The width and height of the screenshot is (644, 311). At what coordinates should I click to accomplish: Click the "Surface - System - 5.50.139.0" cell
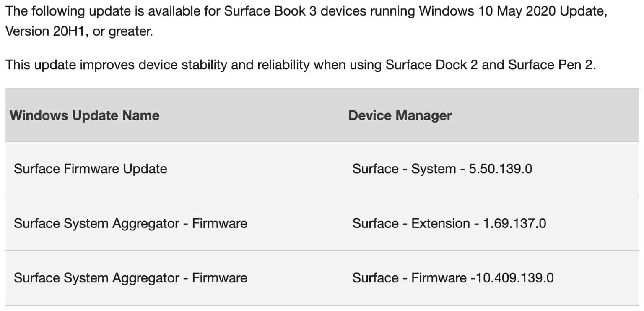pyautogui.click(x=442, y=169)
